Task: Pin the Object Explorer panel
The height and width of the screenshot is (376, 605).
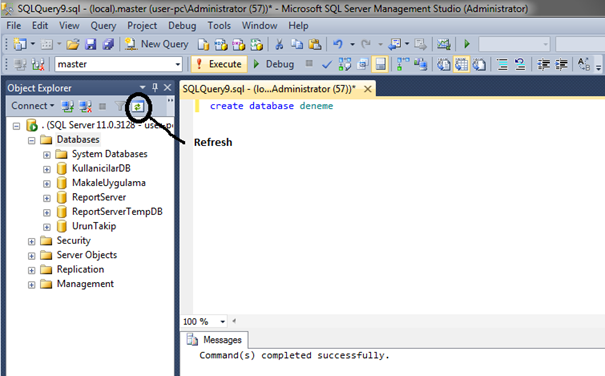Action: 155,88
